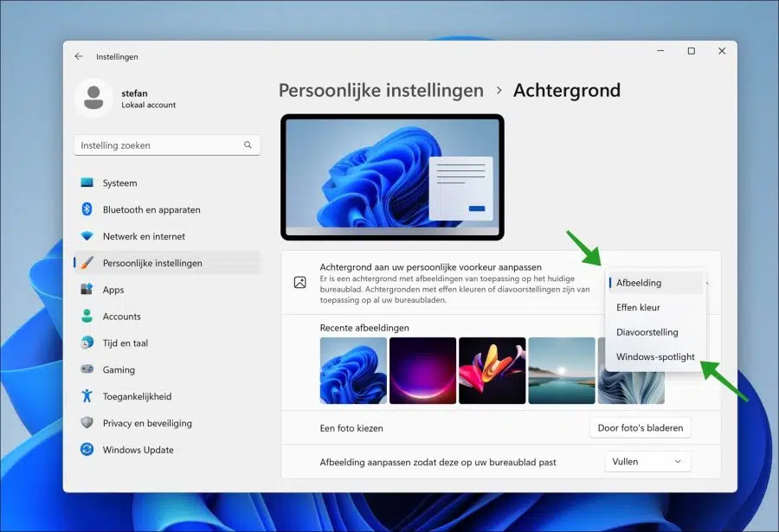The height and width of the screenshot is (532, 779).
Task: Open Toegankelijkheid settings page
Action: (167, 396)
